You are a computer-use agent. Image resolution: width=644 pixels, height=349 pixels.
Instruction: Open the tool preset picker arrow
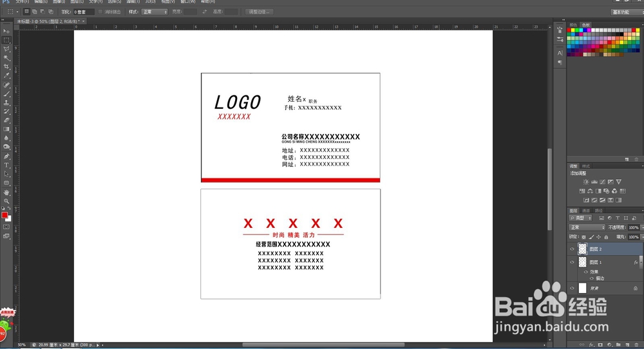tap(17, 12)
